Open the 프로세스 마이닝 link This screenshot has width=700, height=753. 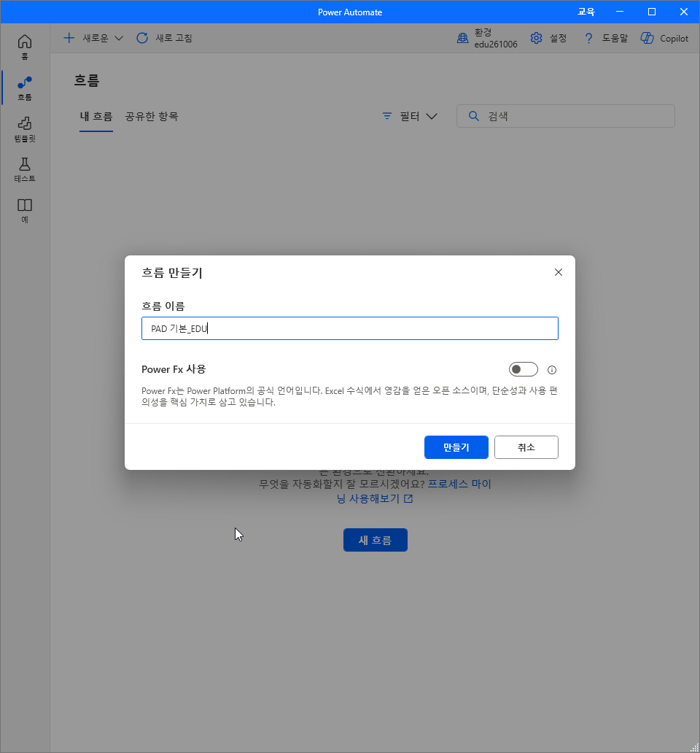pos(459,484)
